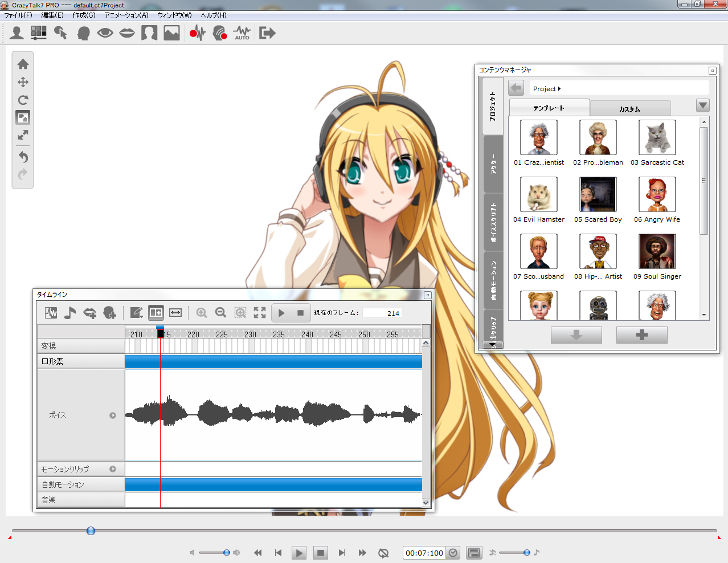Switch to the カスタム tab
The image size is (728, 563).
630,109
